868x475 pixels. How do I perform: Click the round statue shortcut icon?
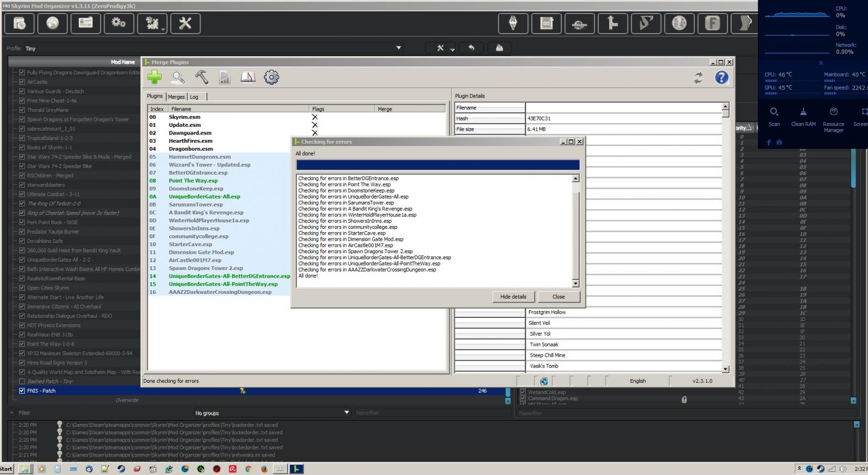tap(679, 23)
